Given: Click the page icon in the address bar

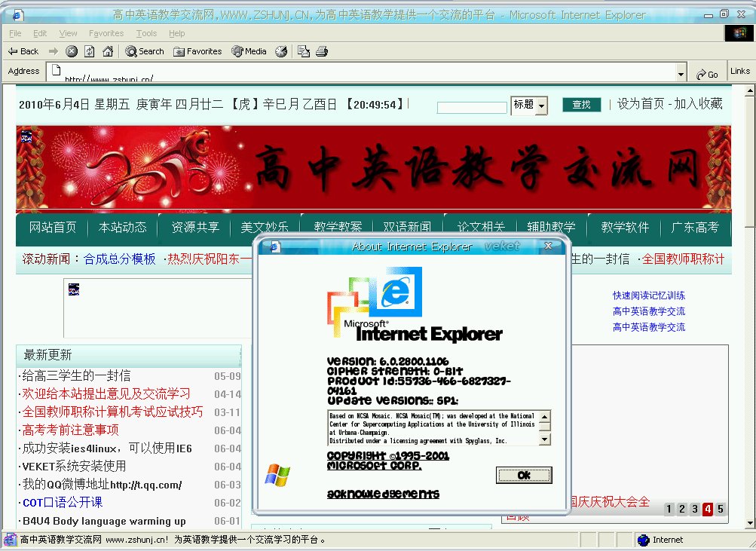Looking at the screenshot, I should tap(57, 70).
